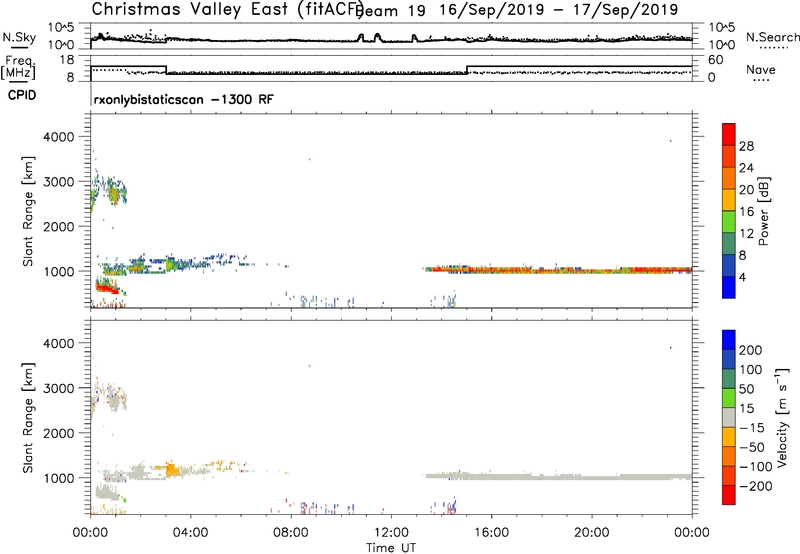Click the 'Slant Range [km]' label of the velocity panel
Image resolution: width=800 pixels, height=554 pixels.
[28, 417]
